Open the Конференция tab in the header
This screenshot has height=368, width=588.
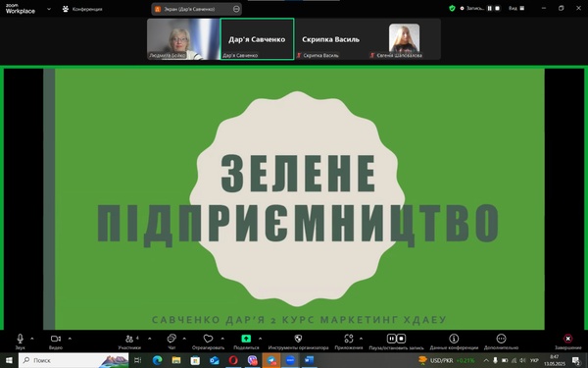82,9
